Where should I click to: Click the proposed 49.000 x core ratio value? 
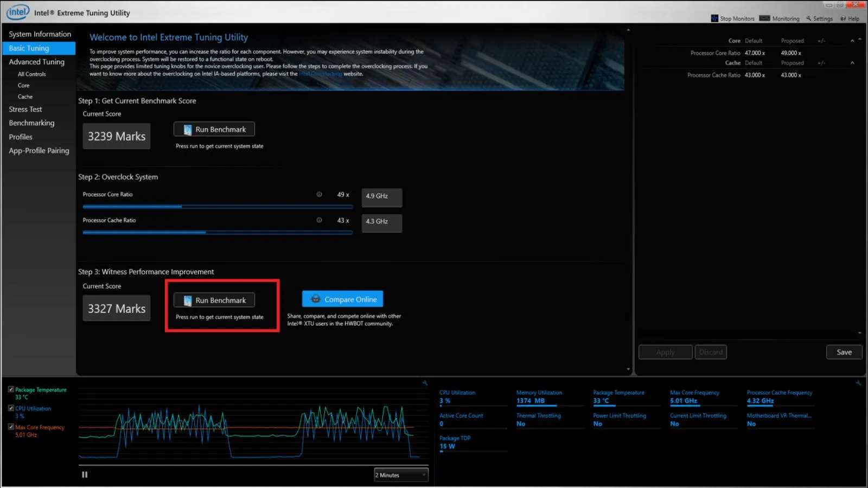pos(791,53)
